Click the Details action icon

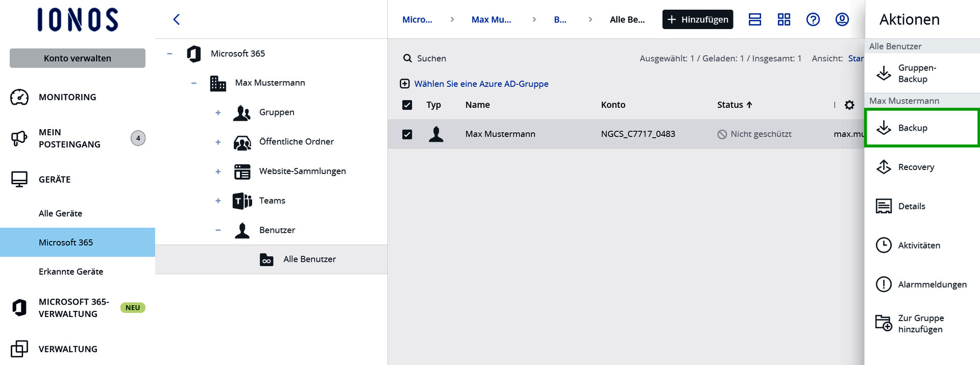(884, 206)
